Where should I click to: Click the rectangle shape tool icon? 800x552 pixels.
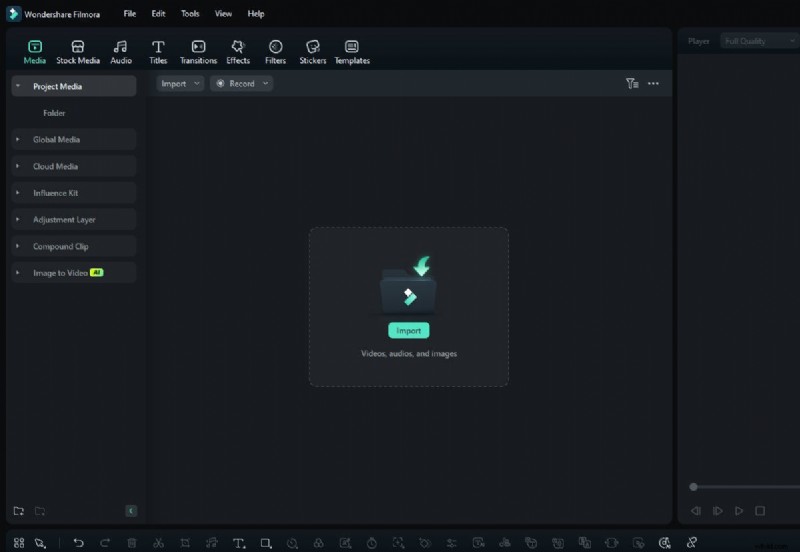(x=266, y=543)
